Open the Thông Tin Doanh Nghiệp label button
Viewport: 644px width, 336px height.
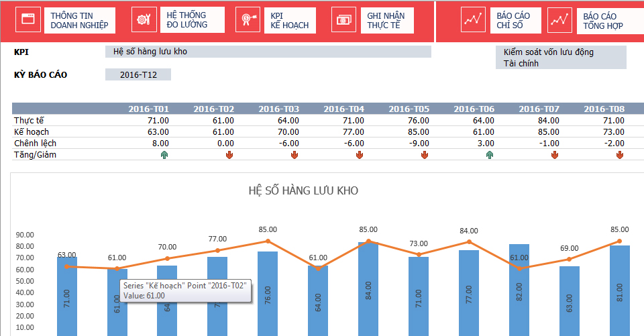point(79,21)
